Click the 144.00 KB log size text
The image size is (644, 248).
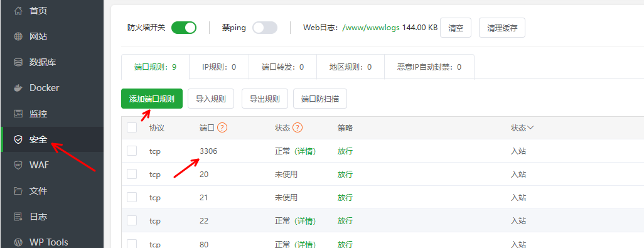[420, 28]
